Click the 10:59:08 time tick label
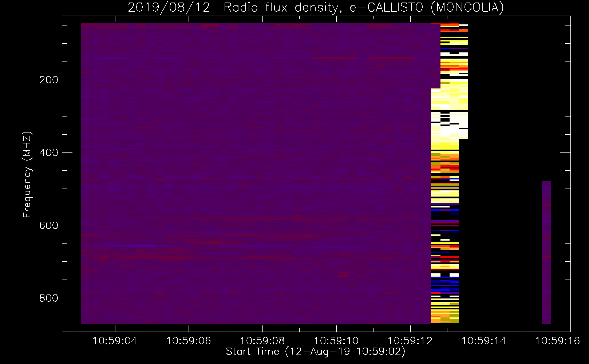This screenshot has height=364, width=589. click(262, 341)
